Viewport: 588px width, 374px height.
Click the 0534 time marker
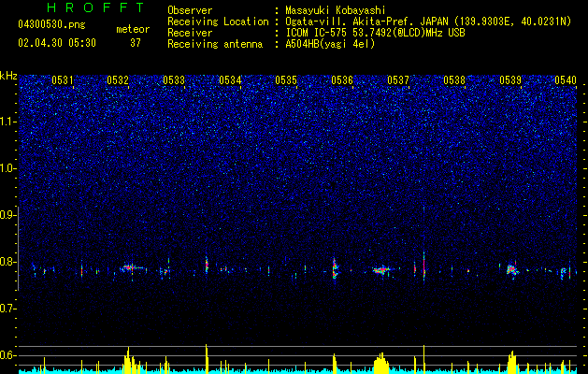230,80
